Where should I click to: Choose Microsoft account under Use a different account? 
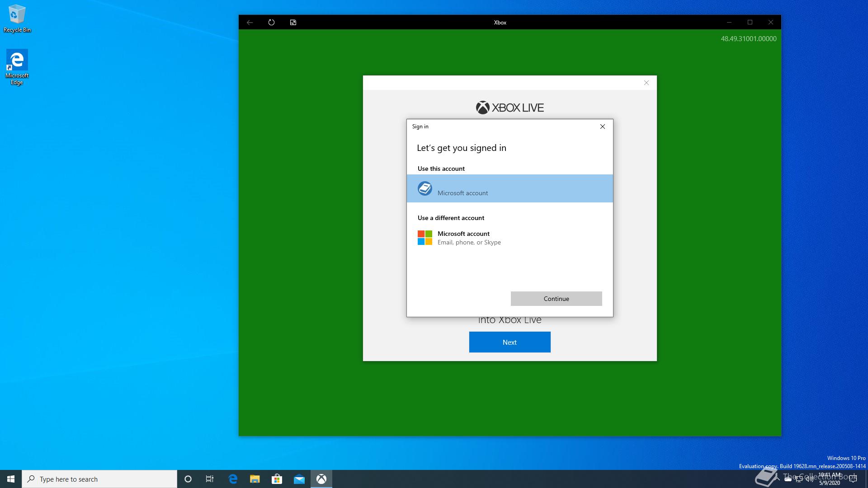pos(510,238)
